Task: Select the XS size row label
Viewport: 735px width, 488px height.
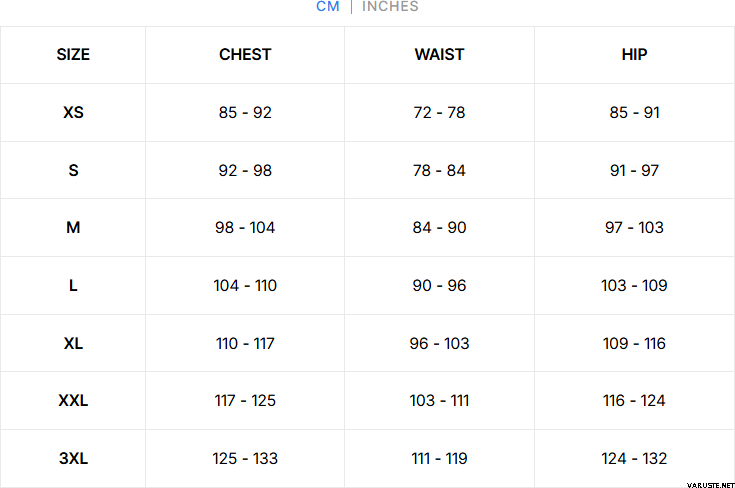Action: (x=73, y=113)
